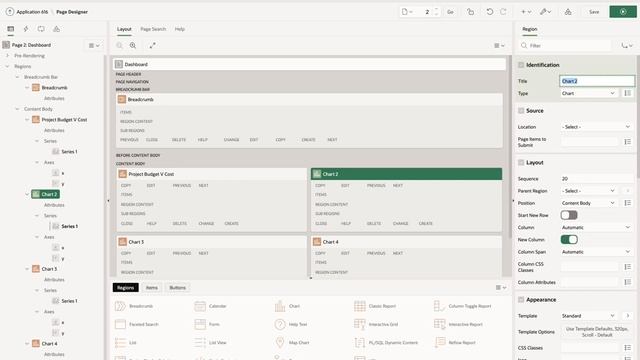Open the Utilities wrench menu
Screen dimensions: 640x360
545,12
